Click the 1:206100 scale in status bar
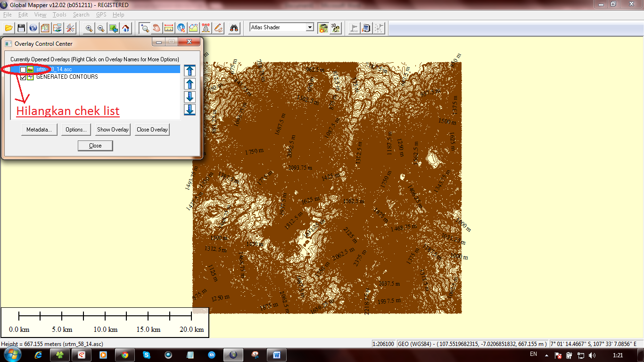 point(384,344)
